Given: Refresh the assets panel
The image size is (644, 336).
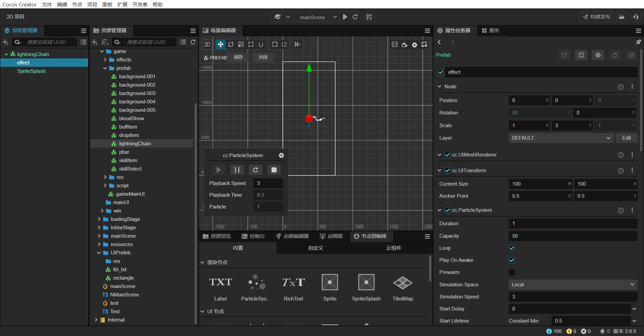Looking at the screenshot, I should click(193, 42).
